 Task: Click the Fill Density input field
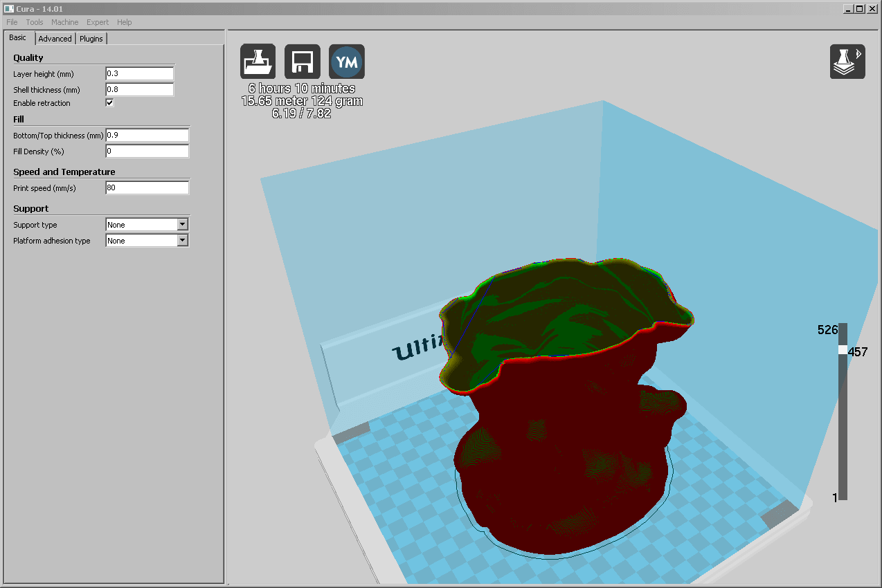pyautogui.click(x=147, y=151)
